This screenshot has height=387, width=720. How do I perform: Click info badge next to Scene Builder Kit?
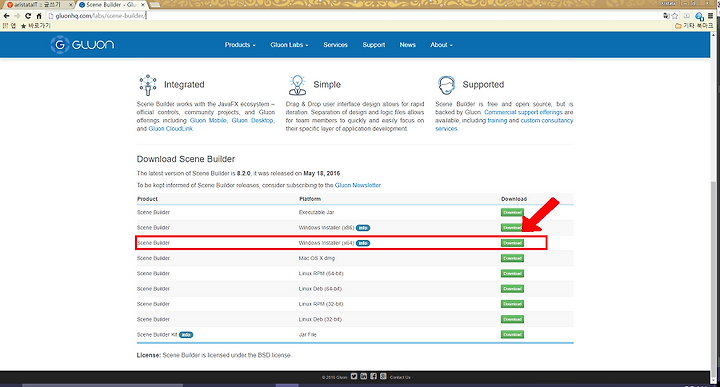pos(186,335)
